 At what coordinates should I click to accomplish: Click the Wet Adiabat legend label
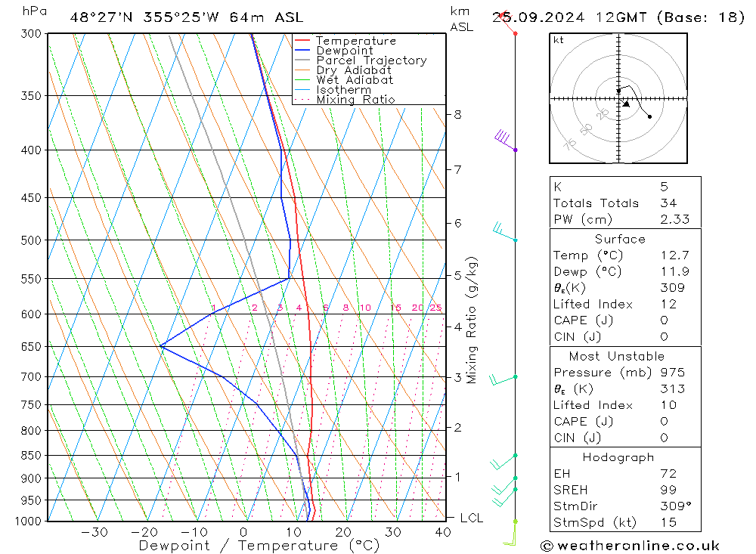pyautogui.click(x=355, y=80)
